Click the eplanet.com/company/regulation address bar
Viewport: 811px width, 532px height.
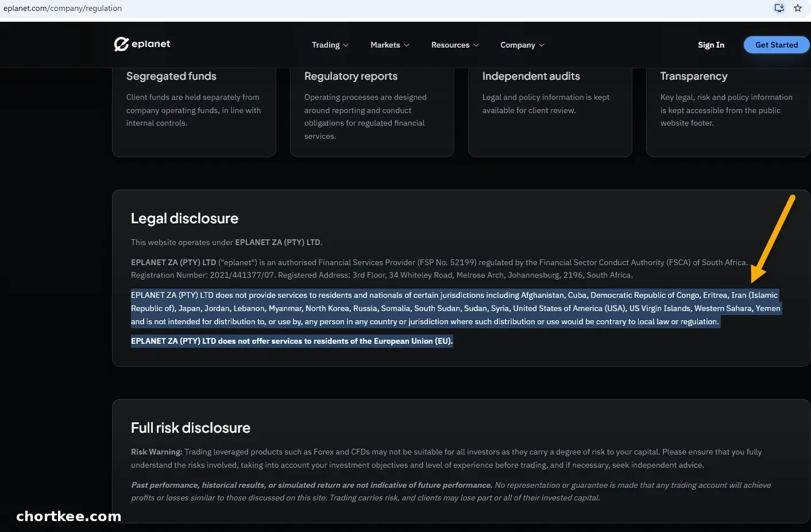click(x=63, y=8)
